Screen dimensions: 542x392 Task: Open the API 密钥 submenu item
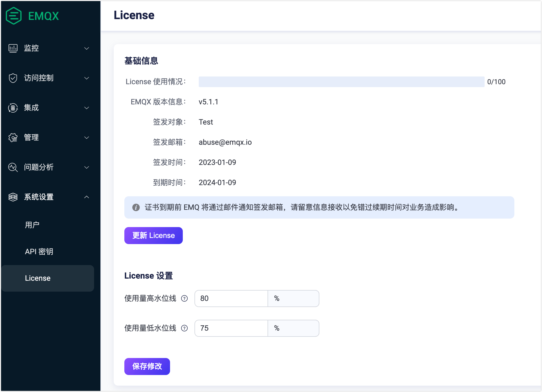pyautogui.click(x=39, y=252)
